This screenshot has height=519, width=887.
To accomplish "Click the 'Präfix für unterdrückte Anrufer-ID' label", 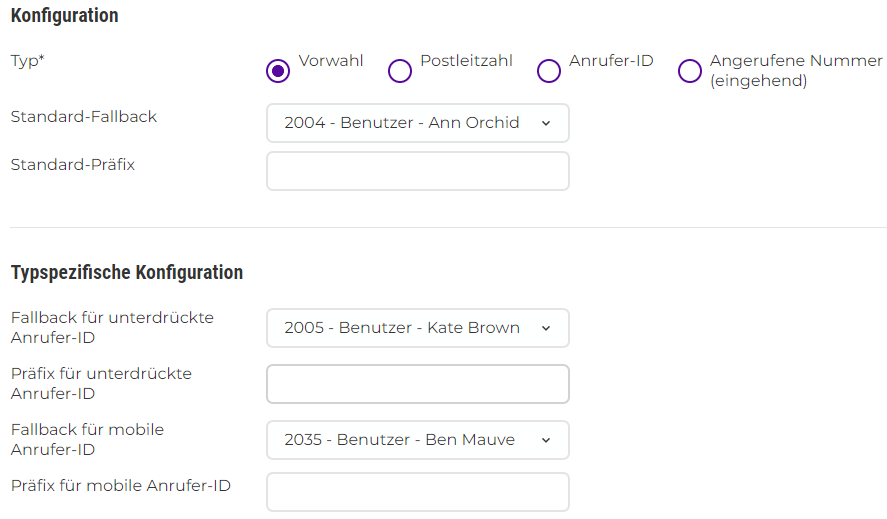I will [x=101, y=383].
